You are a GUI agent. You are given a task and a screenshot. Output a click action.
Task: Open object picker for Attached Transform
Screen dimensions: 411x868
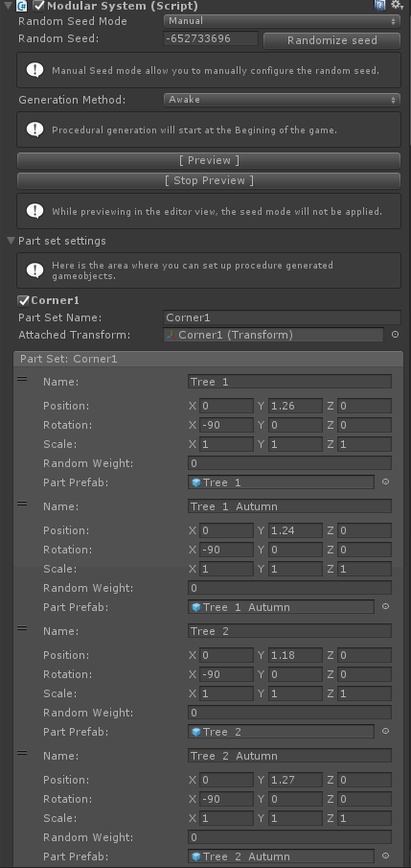click(395, 335)
